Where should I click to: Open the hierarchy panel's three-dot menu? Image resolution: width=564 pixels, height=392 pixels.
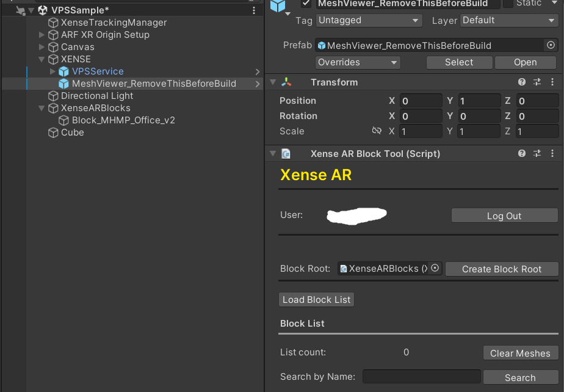click(254, 10)
